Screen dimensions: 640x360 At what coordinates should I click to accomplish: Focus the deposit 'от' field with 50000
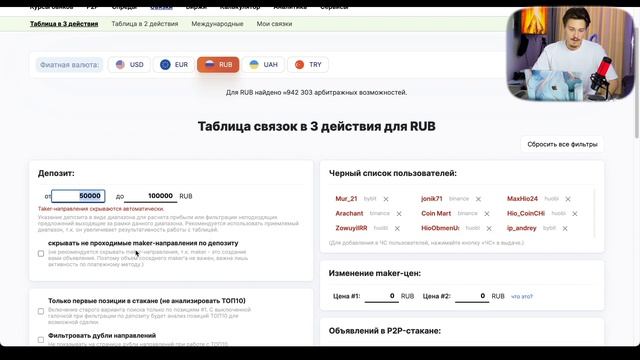[78, 196]
